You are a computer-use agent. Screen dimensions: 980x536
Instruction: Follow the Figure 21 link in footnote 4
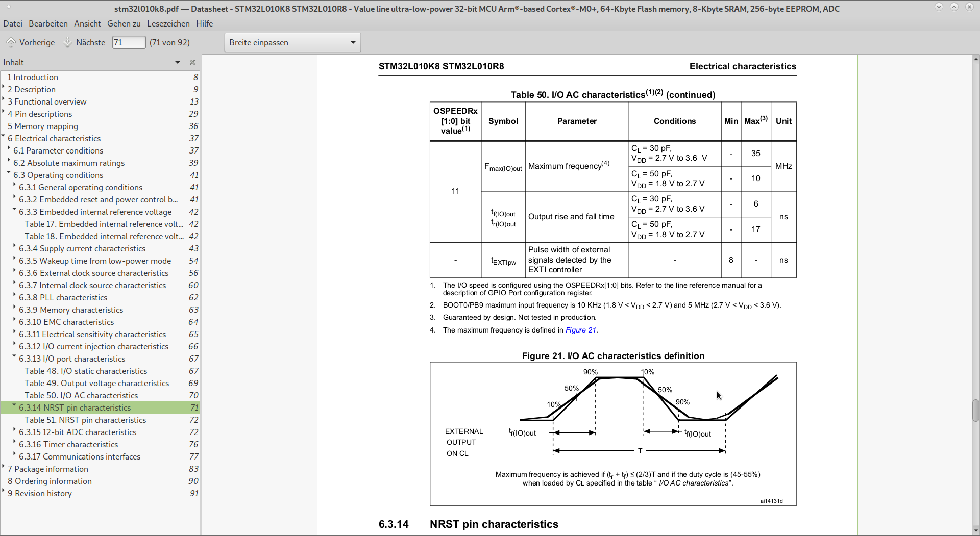coord(580,330)
